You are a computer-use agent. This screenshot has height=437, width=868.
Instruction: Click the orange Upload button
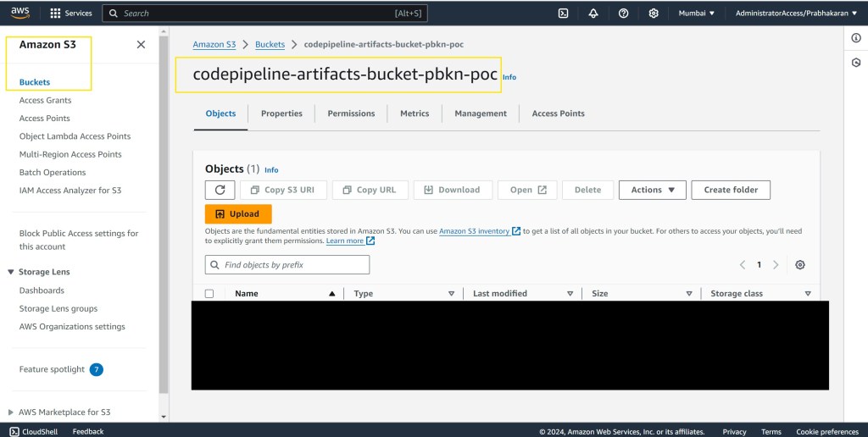pos(238,214)
